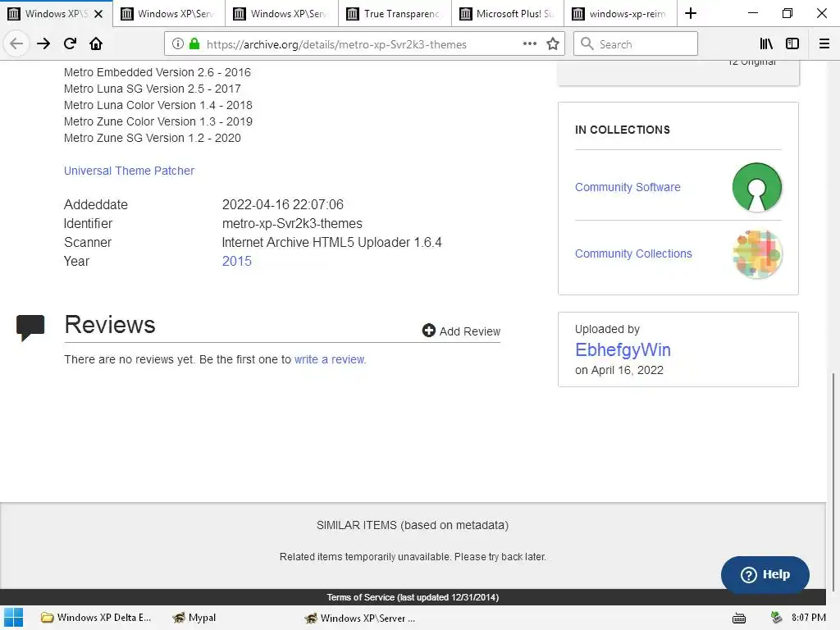The height and width of the screenshot is (630, 840).
Task: Click the network status tray icon
Action: [776, 618]
